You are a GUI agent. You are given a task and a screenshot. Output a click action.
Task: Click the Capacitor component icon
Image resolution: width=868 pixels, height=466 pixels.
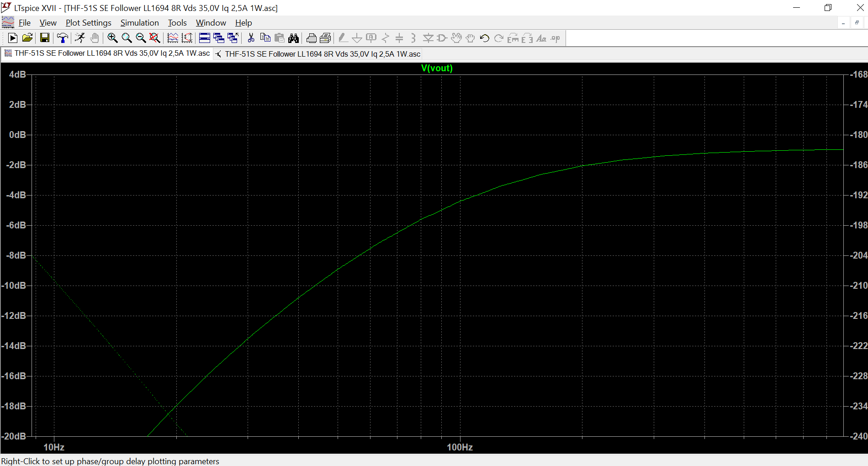[x=399, y=38]
